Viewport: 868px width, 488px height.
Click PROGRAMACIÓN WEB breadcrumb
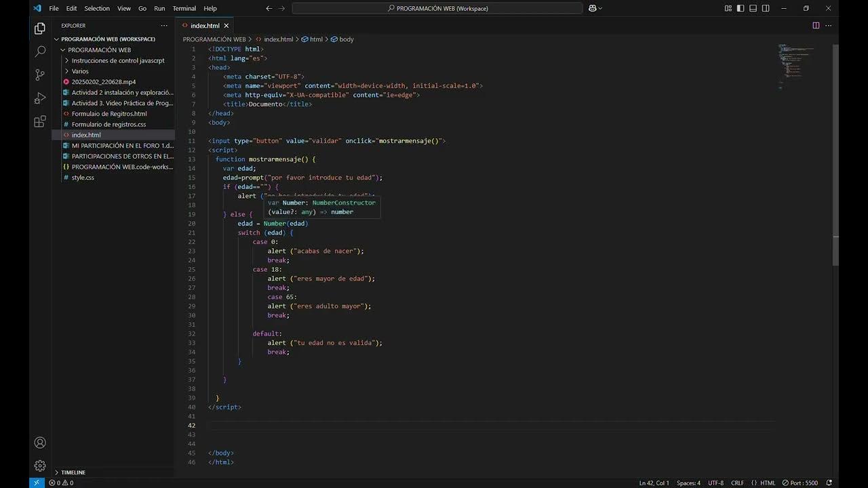click(x=214, y=39)
